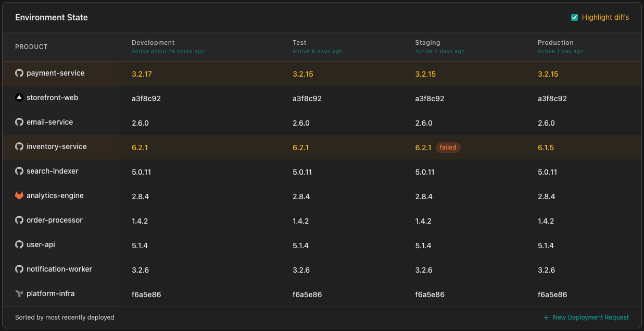Click inventory-service Production version 6.1.5
The width and height of the screenshot is (644, 331).
point(546,148)
